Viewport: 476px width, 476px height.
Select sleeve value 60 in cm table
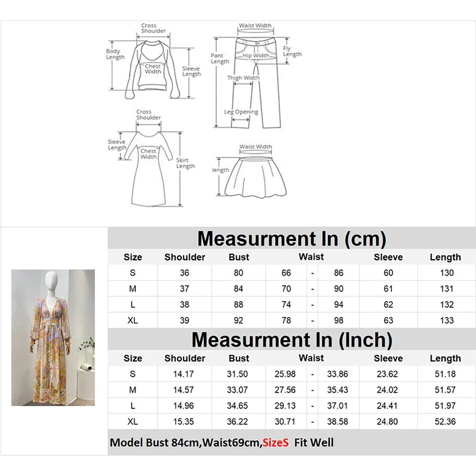(388, 273)
